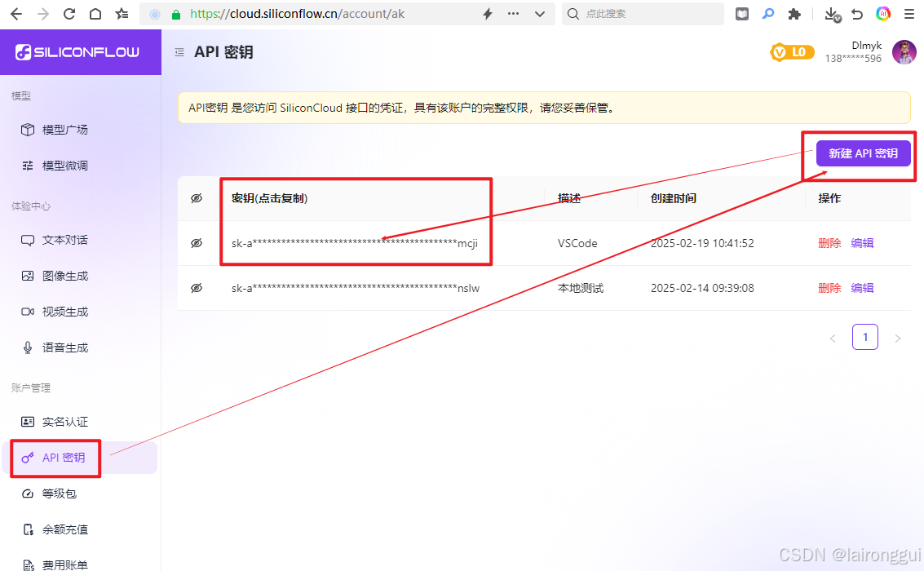Click the blue magnifier toolbar icon
924x571 pixels.
(768, 14)
